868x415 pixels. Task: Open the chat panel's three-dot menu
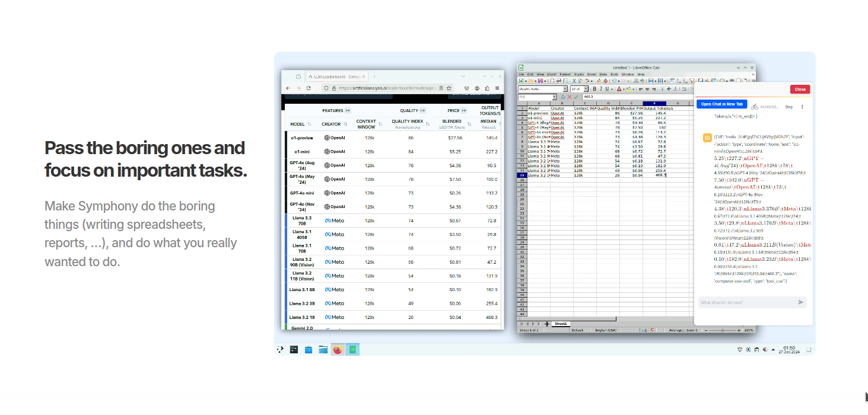(x=802, y=107)
